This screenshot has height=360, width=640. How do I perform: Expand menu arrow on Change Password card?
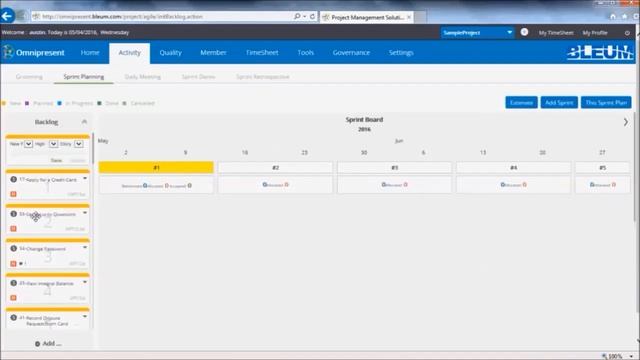point(85,247)
